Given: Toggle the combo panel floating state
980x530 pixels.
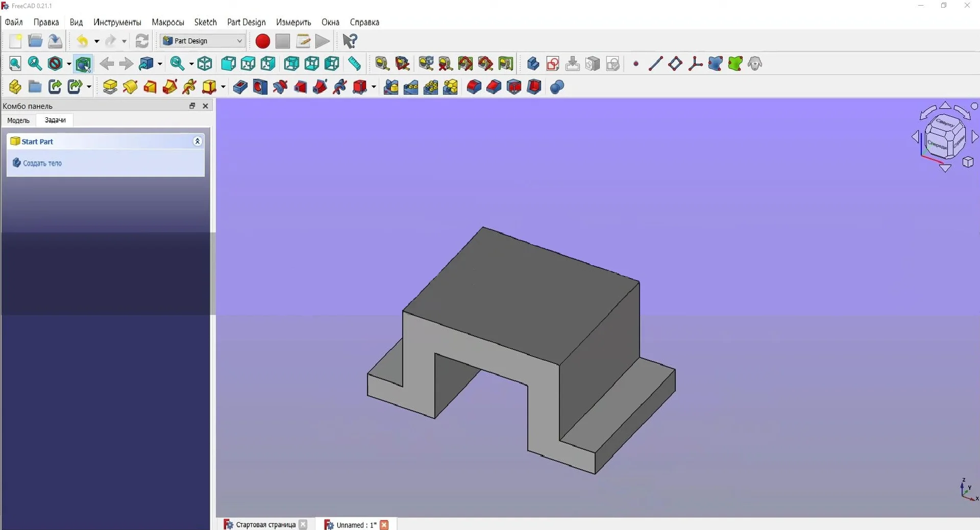Looking at the screenshot, I should [192, 106].
